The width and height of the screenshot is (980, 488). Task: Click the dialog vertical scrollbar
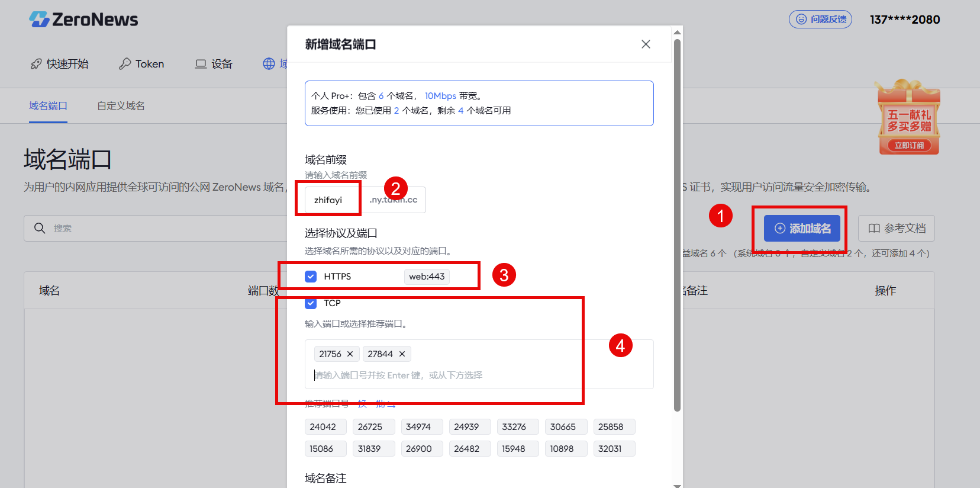point(677,225)
